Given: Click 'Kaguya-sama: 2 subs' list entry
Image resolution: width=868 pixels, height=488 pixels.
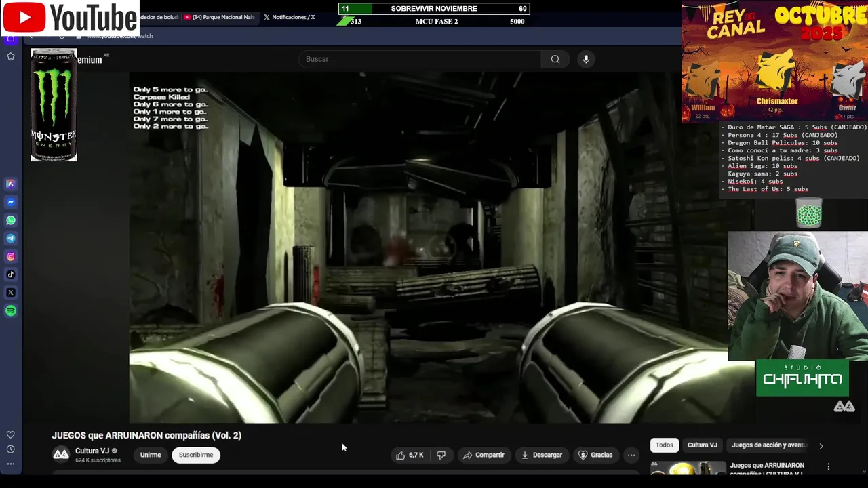Looking at the screenshot, I should (x=762, y=174).
